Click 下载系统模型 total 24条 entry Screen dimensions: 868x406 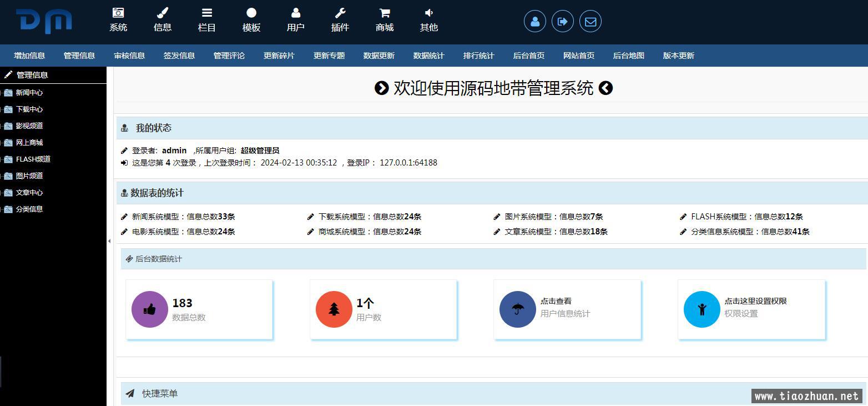coord(370,217)
